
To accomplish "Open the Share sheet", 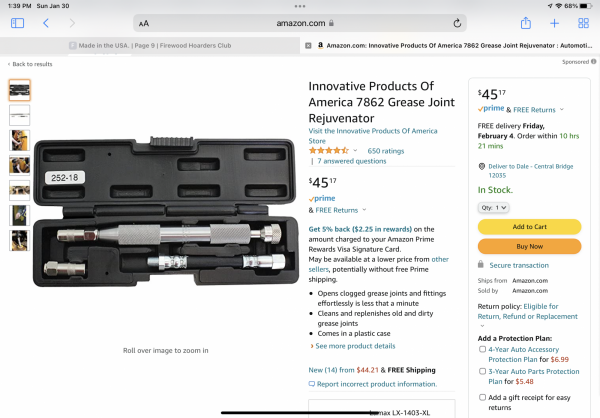I will (526, 23).
